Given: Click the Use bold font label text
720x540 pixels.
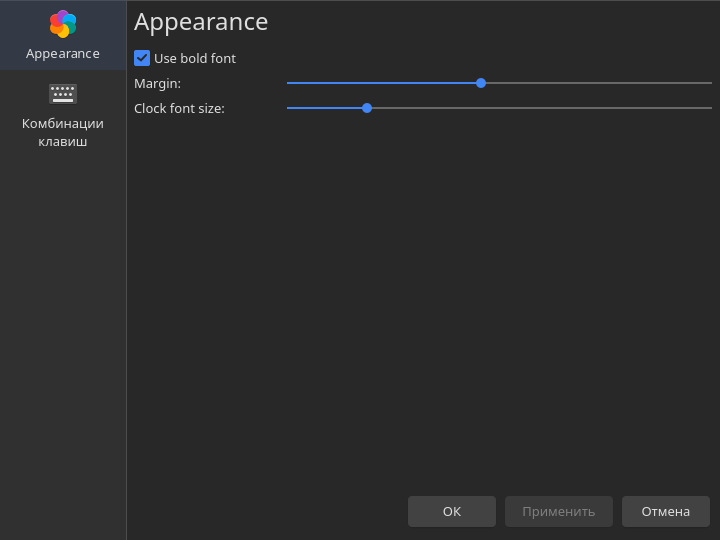Looking at the screenshot, I should click(x=195, y=58).
